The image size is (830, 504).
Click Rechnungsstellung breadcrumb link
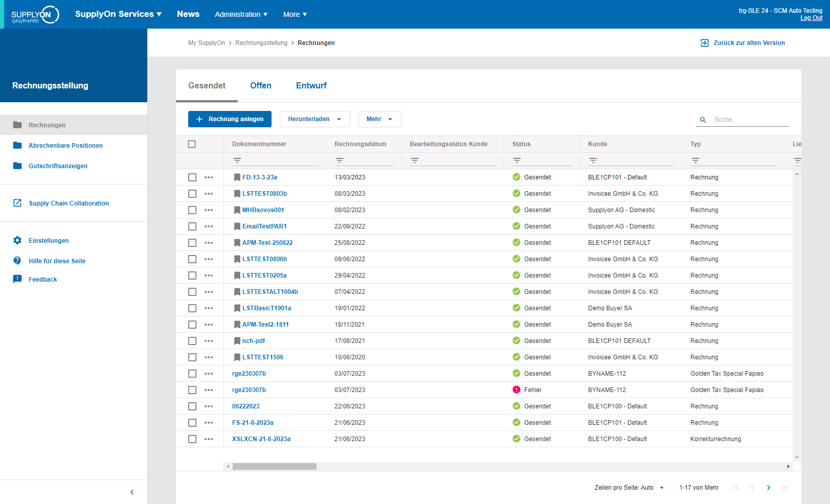[x=261, y=43]
